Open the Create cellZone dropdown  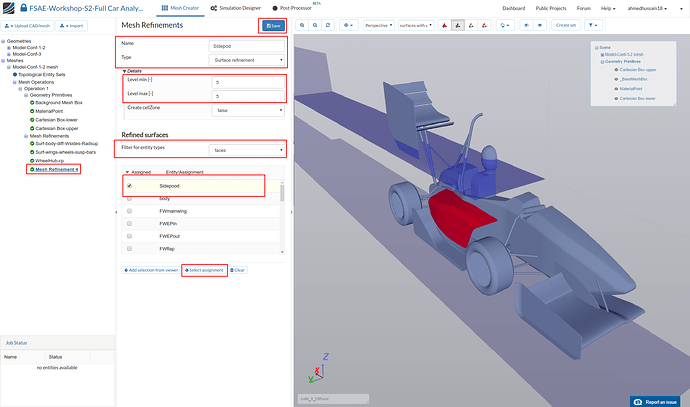pyautogui.click(x=247, y=110)
